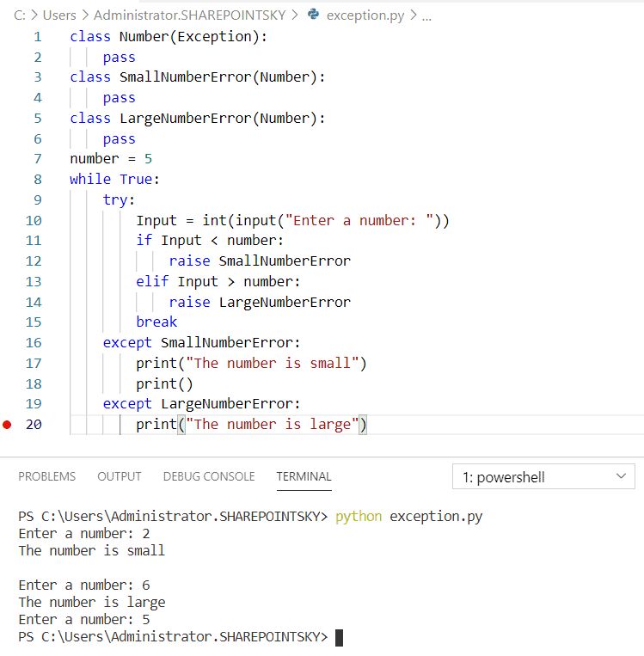
Task: Click the C: breadcrumb segment
Action: pyautogui.click(x=20, y=15)
